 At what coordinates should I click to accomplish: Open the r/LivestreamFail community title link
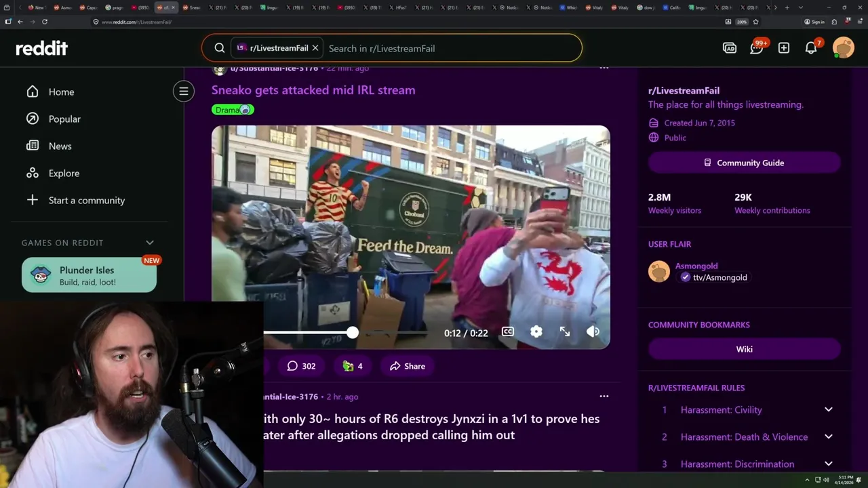[x=684, y=91]
